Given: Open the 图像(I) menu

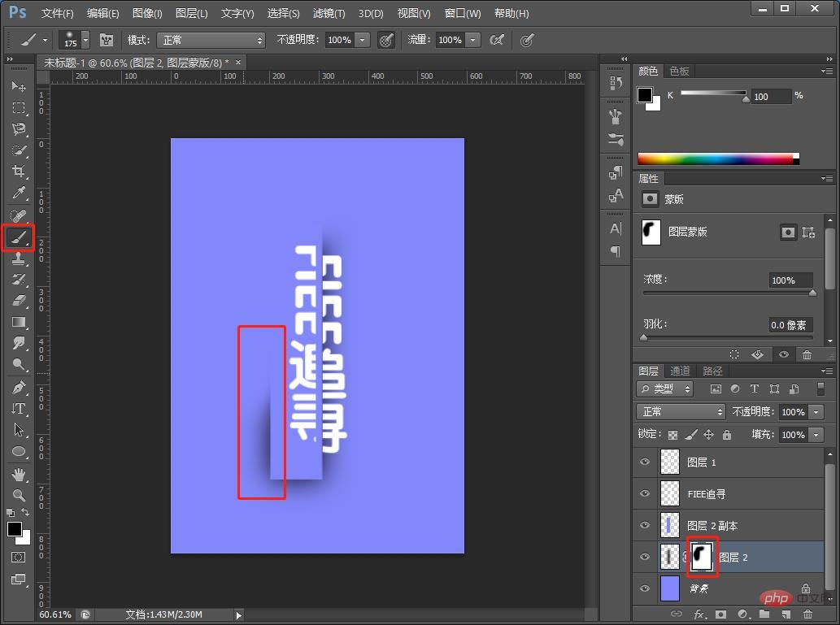Looking at the screenshot, I should point(147,13).
